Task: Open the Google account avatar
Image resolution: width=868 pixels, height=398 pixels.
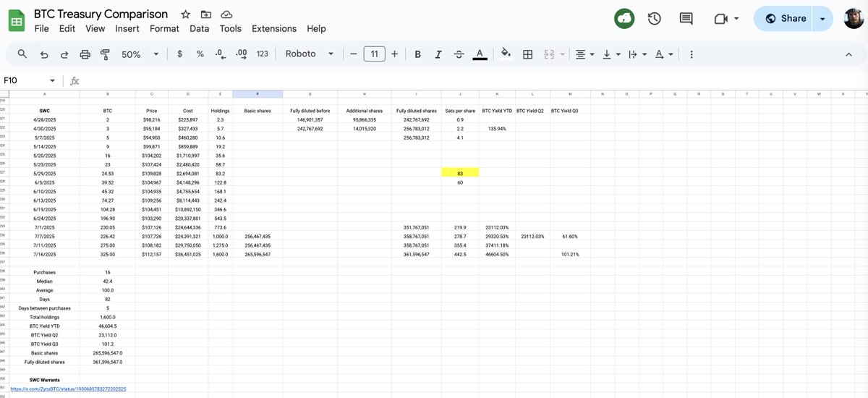Action: click(854, 19)
